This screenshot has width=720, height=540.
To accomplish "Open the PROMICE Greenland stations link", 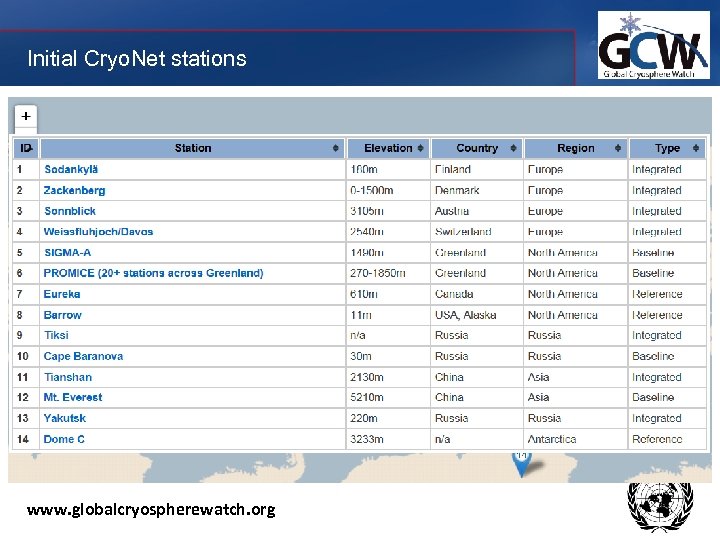I will tap(153, 273).
